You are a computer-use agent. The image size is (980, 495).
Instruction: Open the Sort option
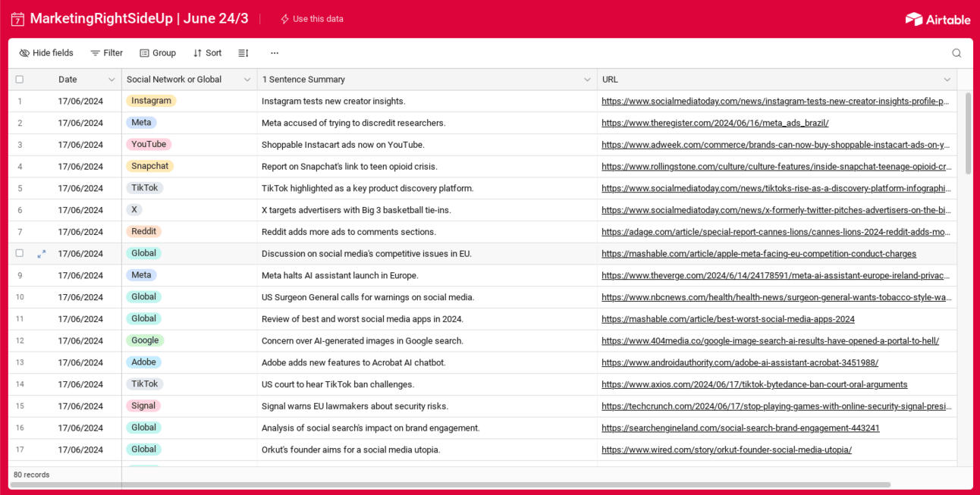point(207,53)
